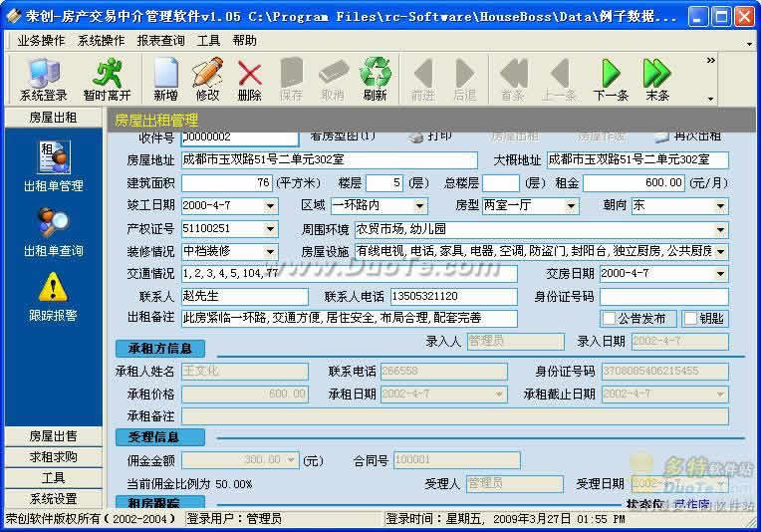The width and height of the screenshot is (761, 532).
Task: Open the 区域 dropdown
Action: click(x=419, y=206)
